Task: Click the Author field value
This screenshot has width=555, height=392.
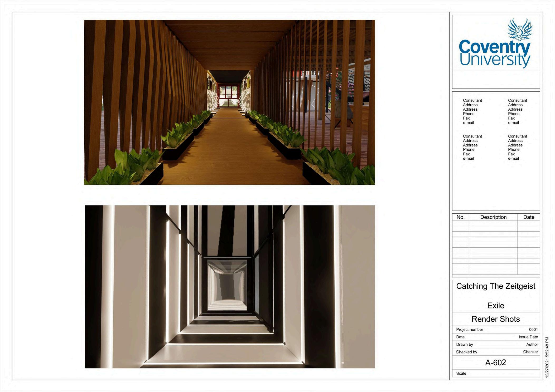Action: tap(532, 344)
